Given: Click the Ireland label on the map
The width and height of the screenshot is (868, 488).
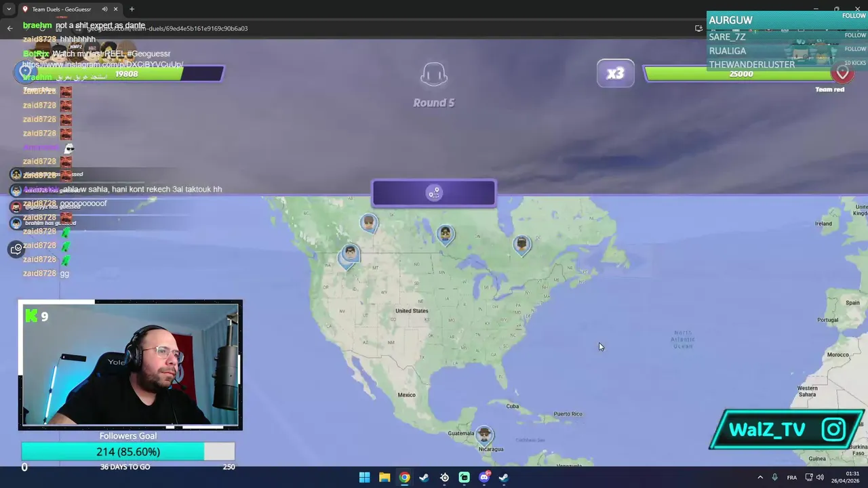Looking at the screenshot, I should [x=823, y=224].
